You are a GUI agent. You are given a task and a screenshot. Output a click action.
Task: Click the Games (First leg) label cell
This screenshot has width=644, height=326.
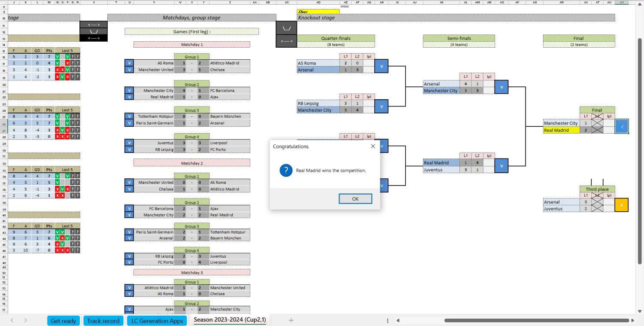(191, 31)
